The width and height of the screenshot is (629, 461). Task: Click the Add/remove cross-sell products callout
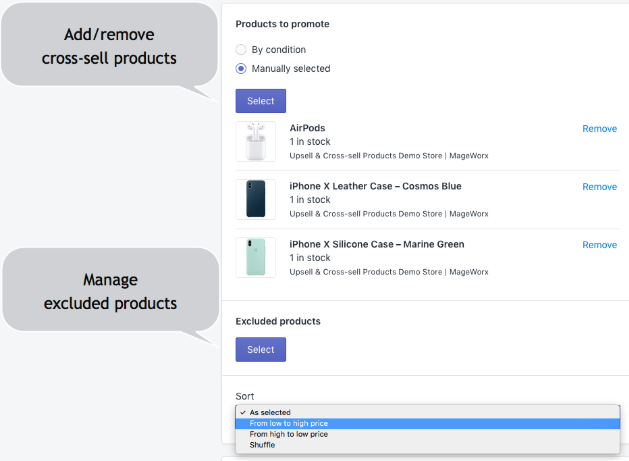coord(109,47)
